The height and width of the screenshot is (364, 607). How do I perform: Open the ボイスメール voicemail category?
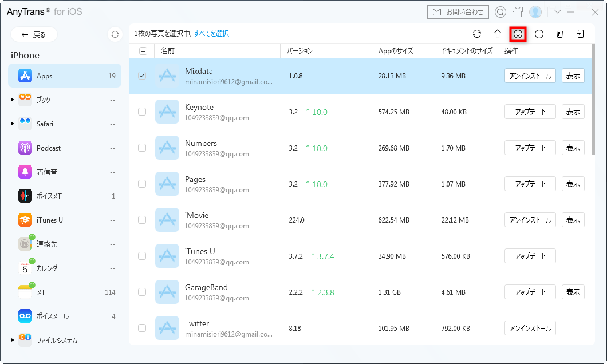(65, 316)
